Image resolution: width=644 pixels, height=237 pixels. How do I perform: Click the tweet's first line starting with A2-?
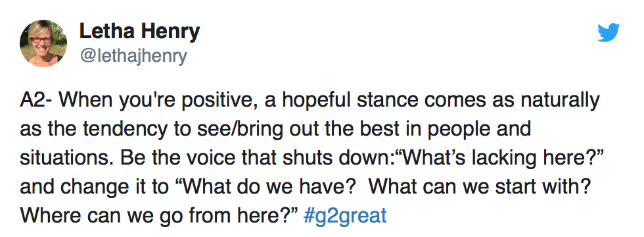tap(310, 101)
